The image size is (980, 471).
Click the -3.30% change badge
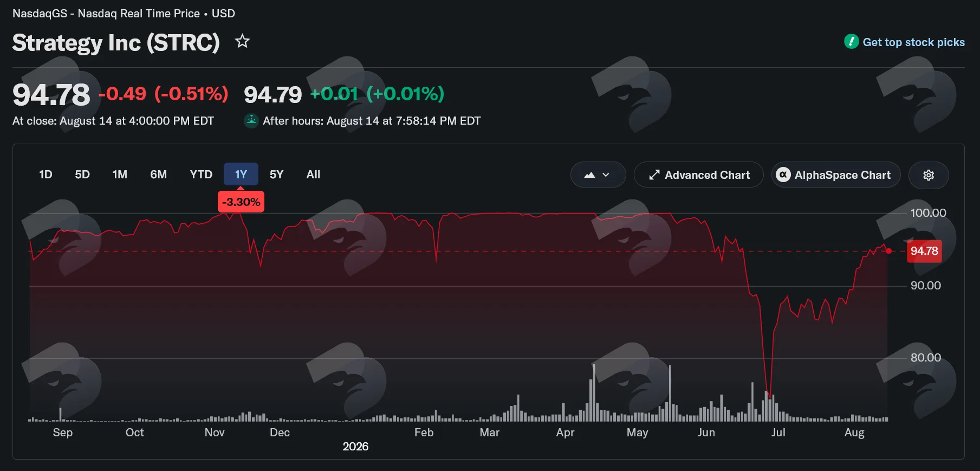pyautogui.click(x=241, y=202)
